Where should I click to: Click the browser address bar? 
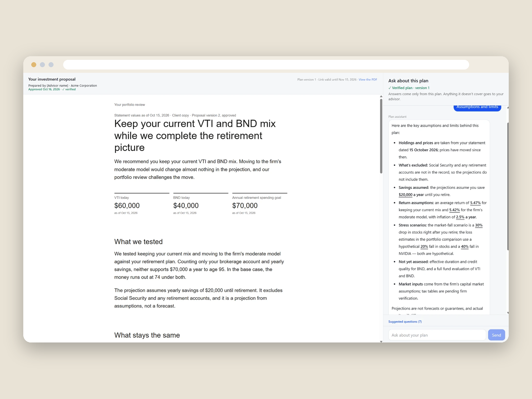pyautogui.click(x=266, y=65)
